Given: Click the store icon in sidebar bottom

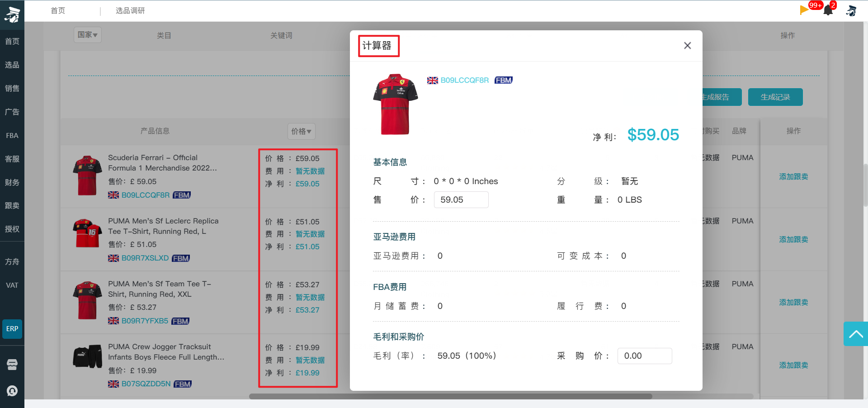Looking at the screenshot, I should (12, 364).
